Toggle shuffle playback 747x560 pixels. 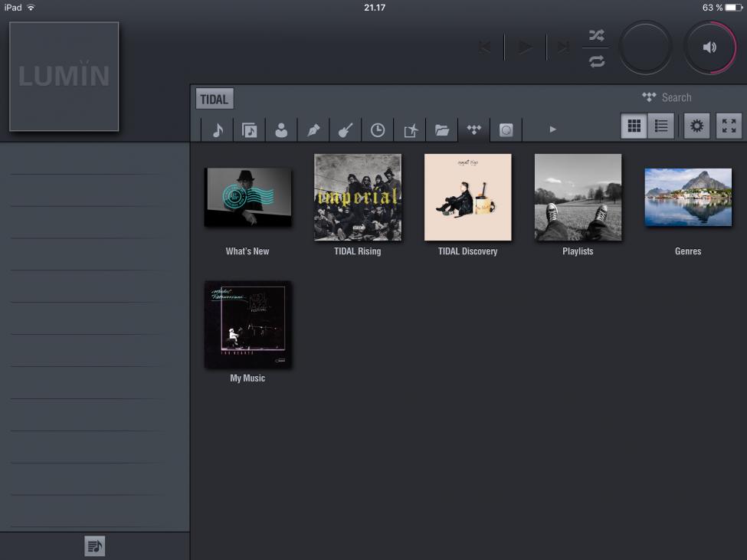coord(597,35)
